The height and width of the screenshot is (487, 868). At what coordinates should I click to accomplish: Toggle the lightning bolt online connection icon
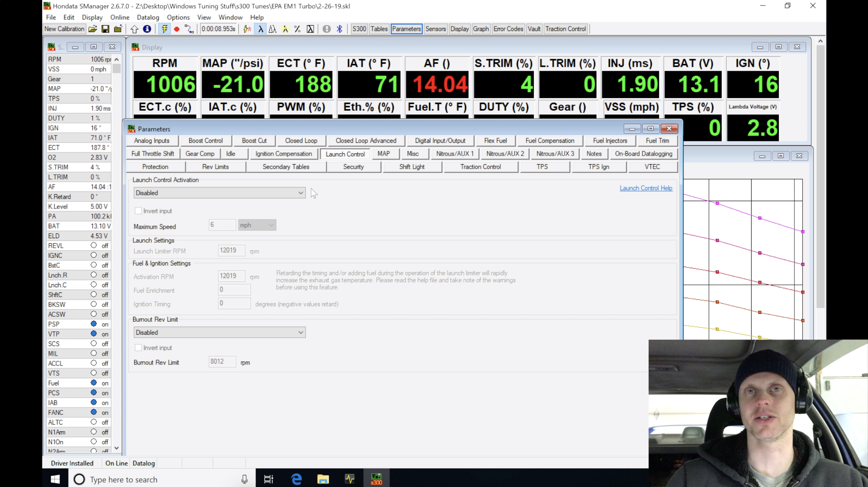click(x=164, y=29)
